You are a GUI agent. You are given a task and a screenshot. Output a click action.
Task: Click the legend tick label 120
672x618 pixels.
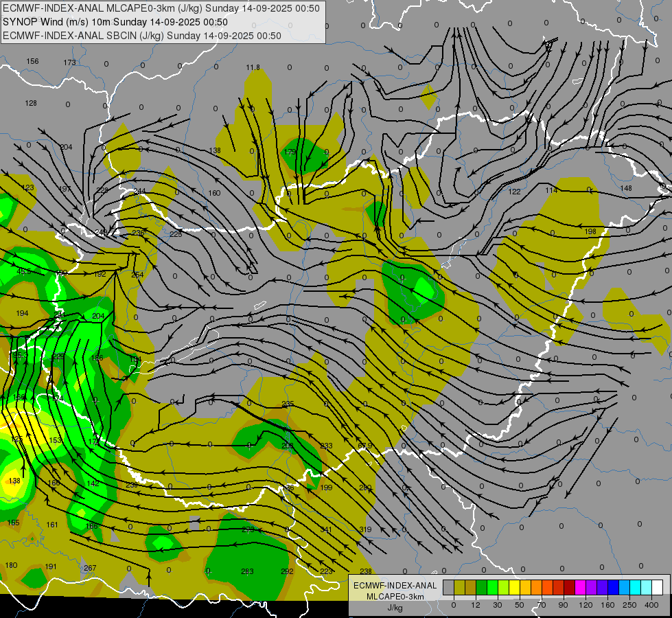click(586, 605)
